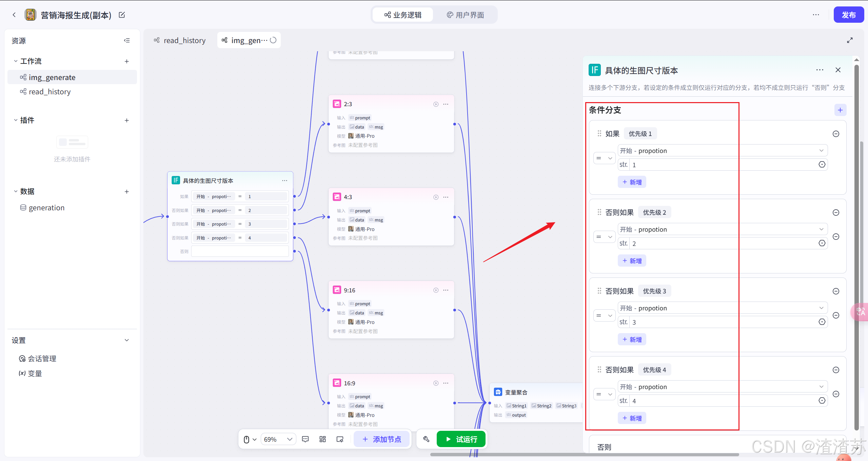Remove the priority 3 branch with minus icon
The image size is (868, 461).
[836, 291]
